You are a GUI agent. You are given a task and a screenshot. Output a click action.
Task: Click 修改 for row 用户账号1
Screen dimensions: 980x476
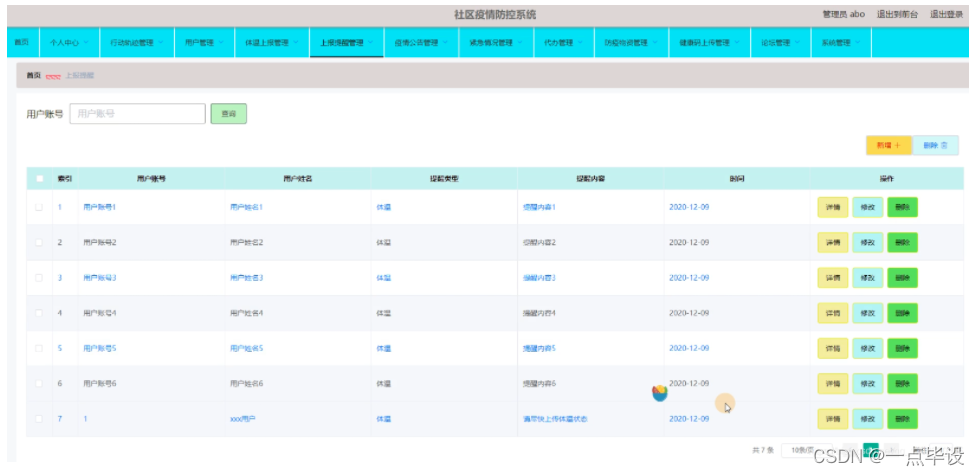(x=868, y=207)
